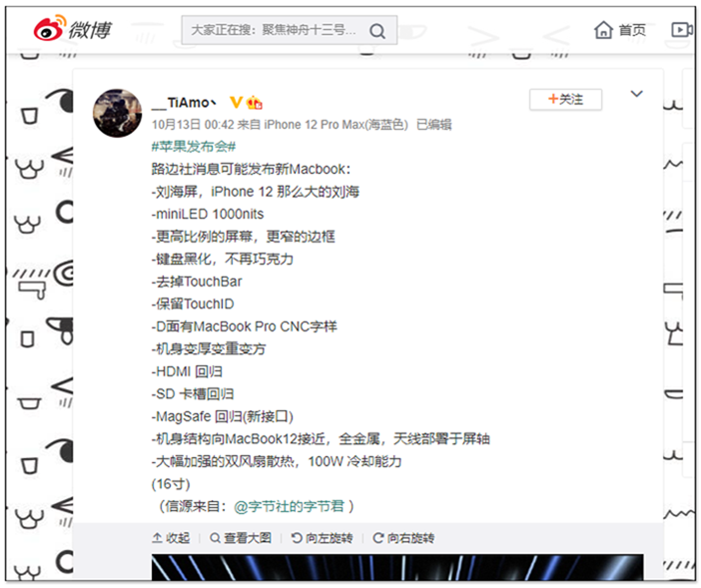The width and height of the screenshot is (701, 588).
Task: Click the line -SD 卡槽回归
Action: pyautogui.click(x=193, y=393)
